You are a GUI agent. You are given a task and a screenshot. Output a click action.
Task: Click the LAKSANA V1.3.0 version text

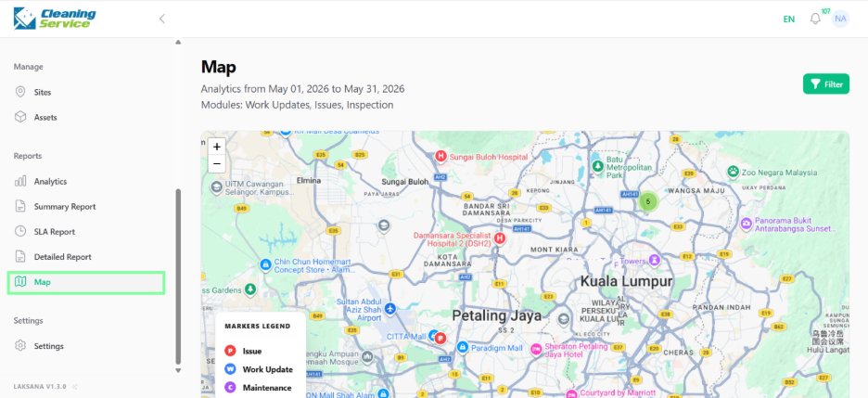click(40, 386)
